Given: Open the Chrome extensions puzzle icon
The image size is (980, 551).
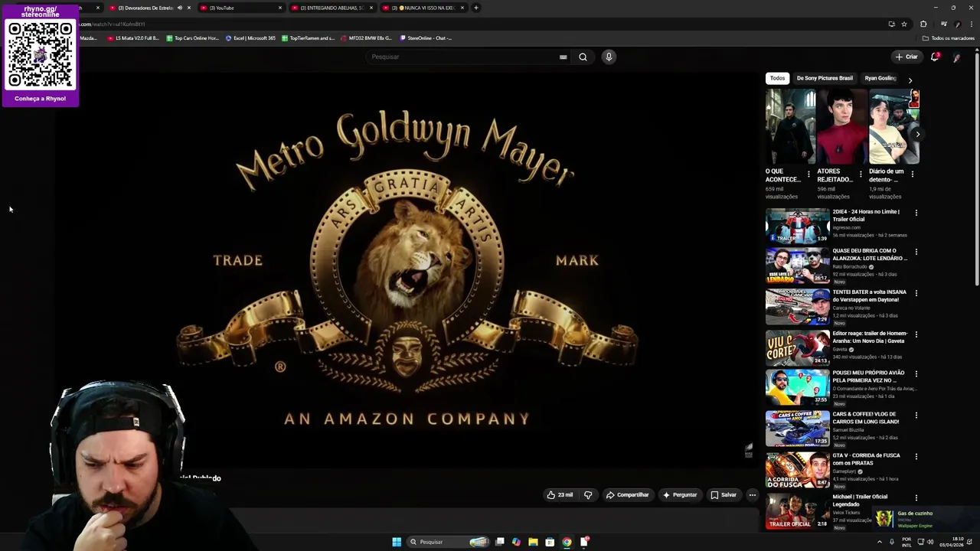Looking at the screenshot, I should click(923, 24).
